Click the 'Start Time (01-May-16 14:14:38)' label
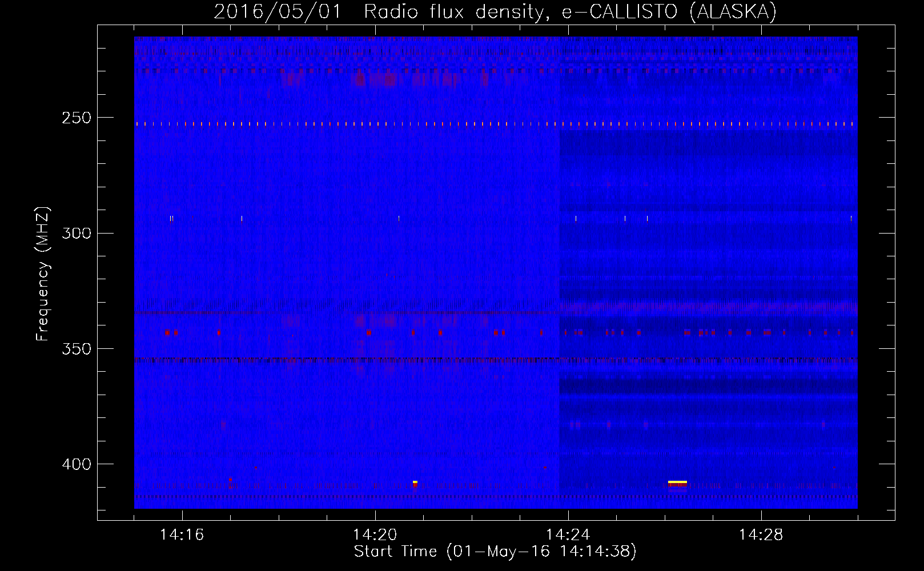The height and width of the screenshot is (571, 924). (495, 552)
